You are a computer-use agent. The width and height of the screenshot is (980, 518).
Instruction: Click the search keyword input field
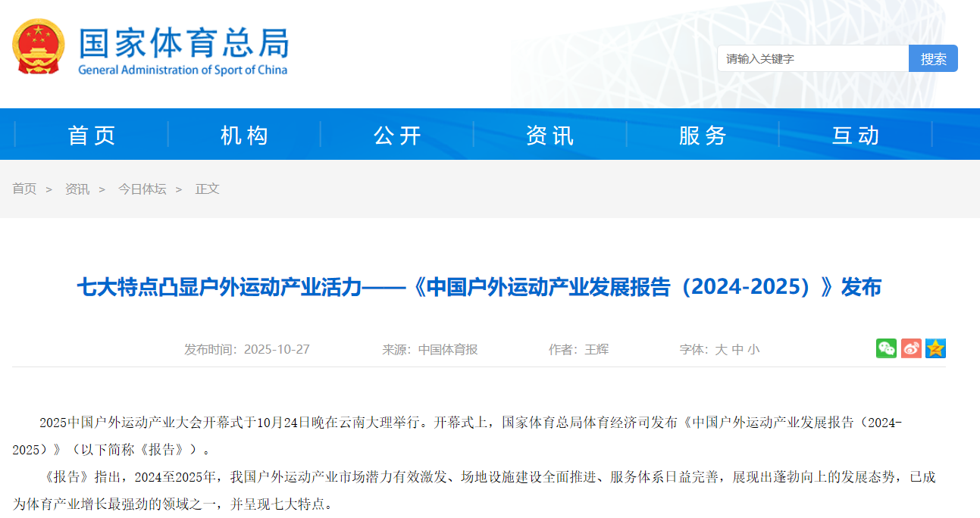tap(812, 58)
